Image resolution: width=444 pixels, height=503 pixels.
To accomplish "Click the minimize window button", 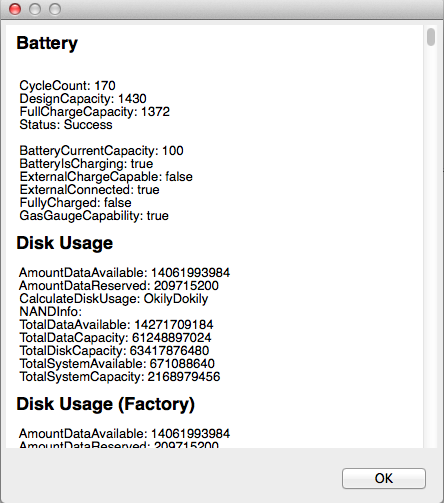I will click(x=35, y=9).
